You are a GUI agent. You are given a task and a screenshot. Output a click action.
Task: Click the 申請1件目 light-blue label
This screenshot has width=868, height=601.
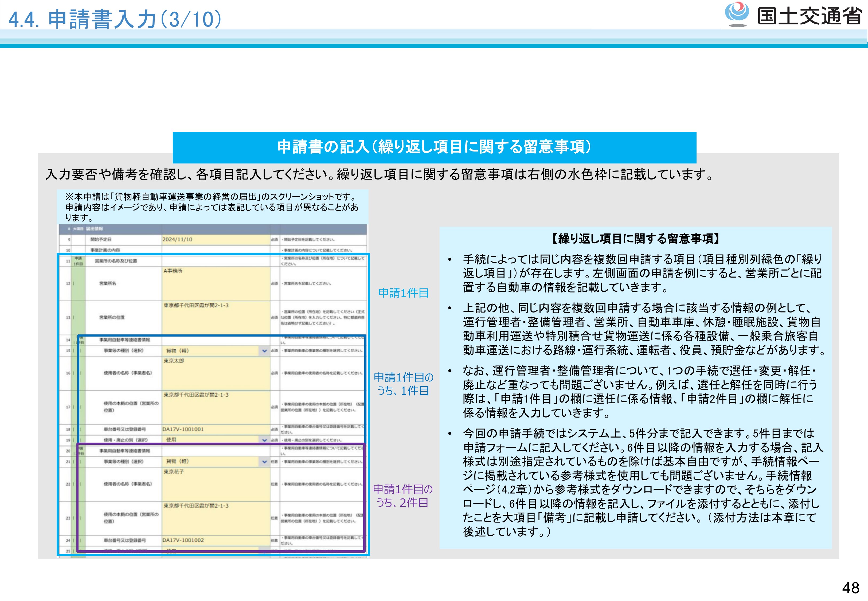pyautogui.click(x=403, y=293)
